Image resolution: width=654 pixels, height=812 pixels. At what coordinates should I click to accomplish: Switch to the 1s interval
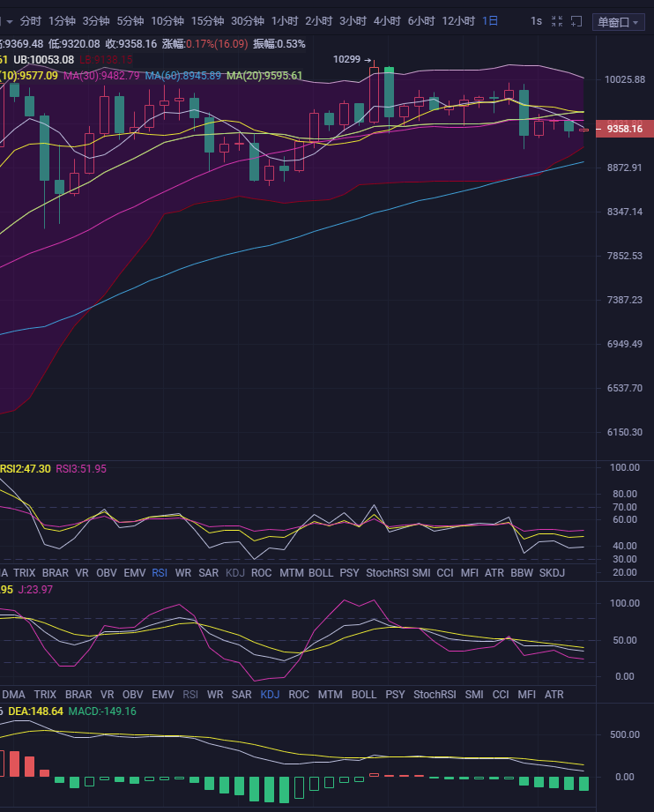click(536, 21)
